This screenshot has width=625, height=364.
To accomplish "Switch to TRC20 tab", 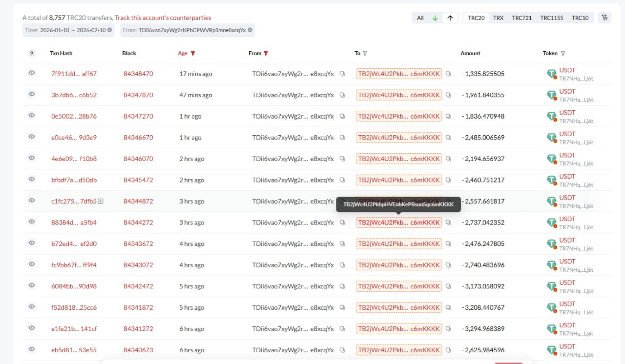I will click(x=476, y=18).
